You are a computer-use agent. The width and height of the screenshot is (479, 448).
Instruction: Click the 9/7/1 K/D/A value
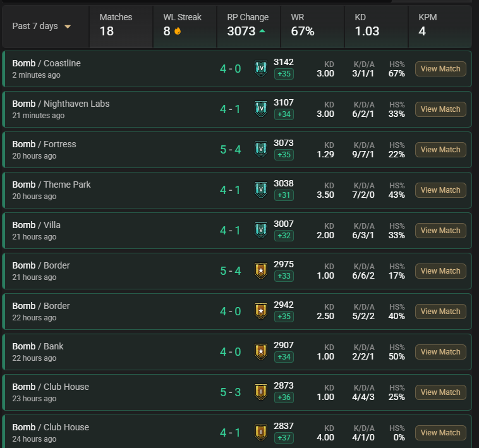pyautogui.click(x=363, y=155)
